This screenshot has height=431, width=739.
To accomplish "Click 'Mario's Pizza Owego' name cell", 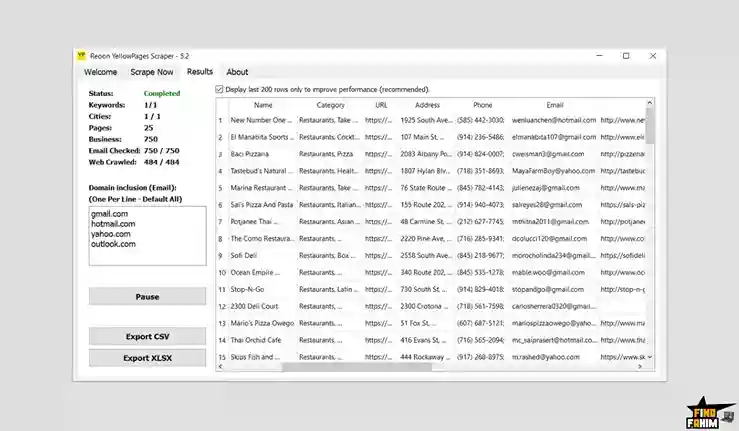I will 262,323.
